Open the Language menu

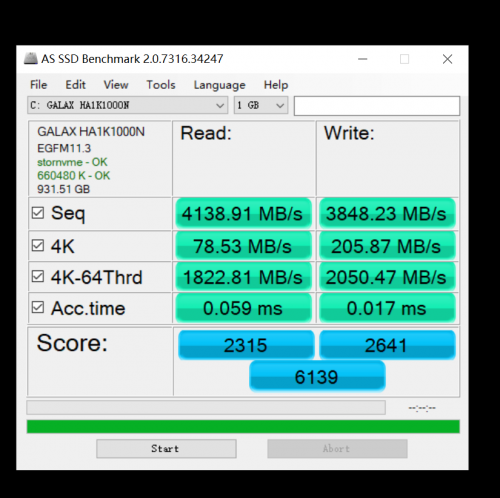click(219, 85)
